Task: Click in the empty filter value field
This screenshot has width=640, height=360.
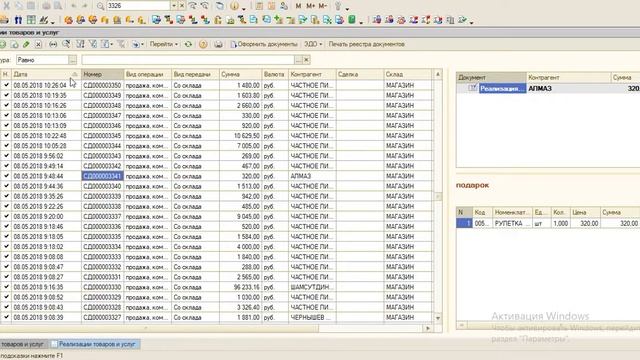Action: [188, 60]
